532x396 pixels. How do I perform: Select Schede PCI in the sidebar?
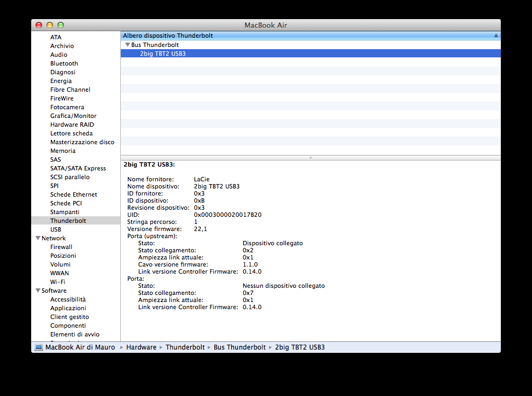point(66,203)
